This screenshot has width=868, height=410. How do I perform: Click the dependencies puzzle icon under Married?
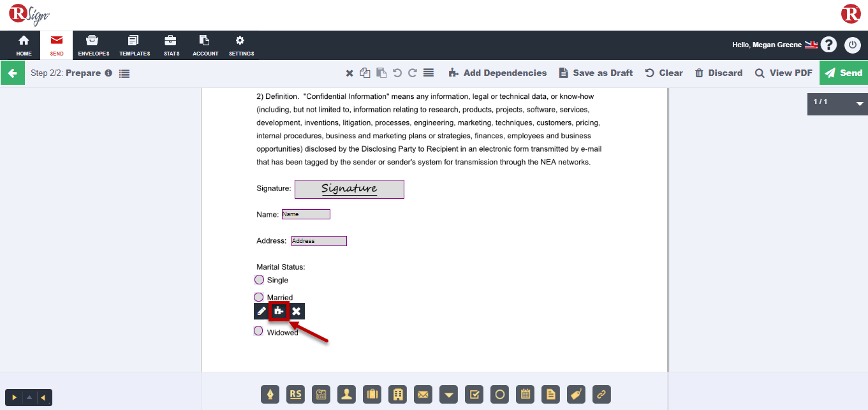279,311
